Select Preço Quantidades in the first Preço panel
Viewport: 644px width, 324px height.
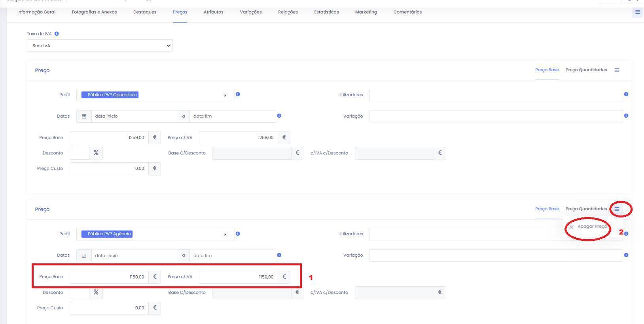[586, 70]
